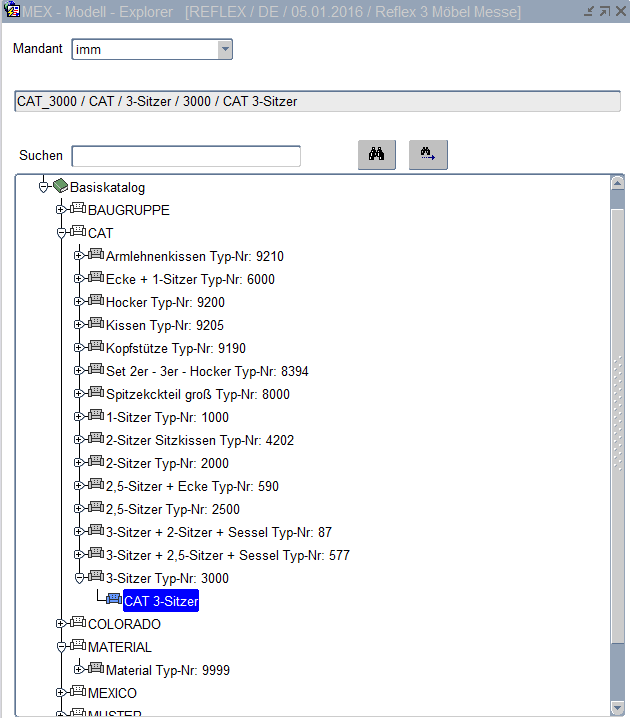This screenshot has height=718, width=630.
Task: Click the green Basiskatalog book icon
Action: 60,187
